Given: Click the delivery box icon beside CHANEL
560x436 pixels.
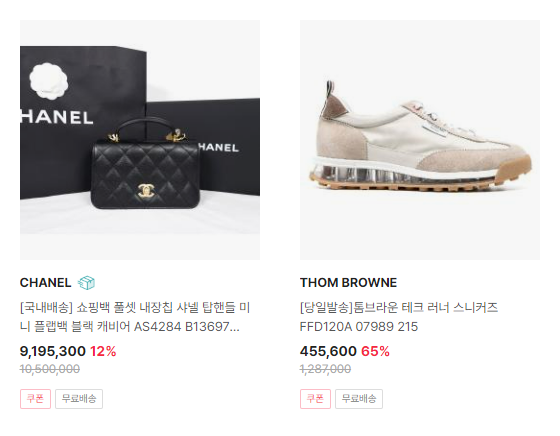Looking at the screenshot, I should pyautogui.click(x=86, y=283).
